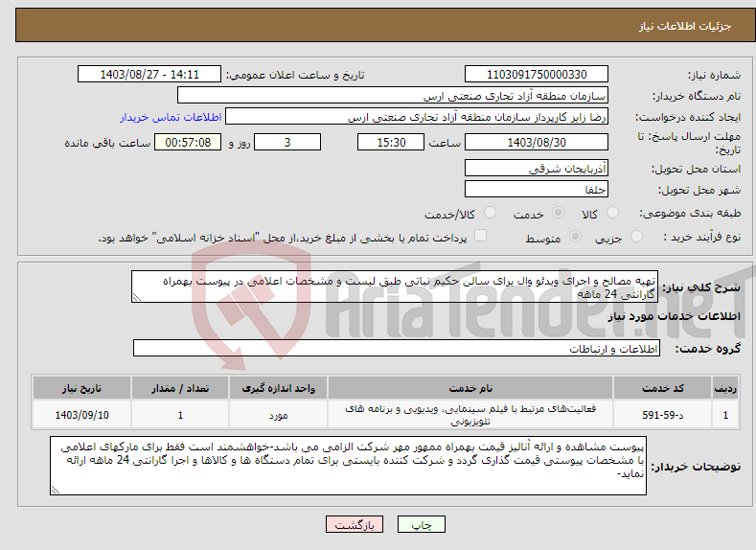Click the buyer organization name field
756x550 pixels.
coord(393,95)
